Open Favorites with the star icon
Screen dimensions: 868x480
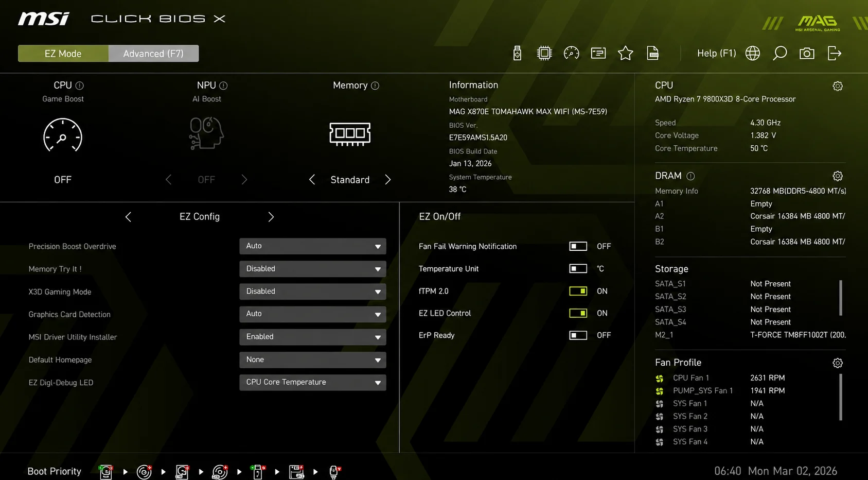625,53
